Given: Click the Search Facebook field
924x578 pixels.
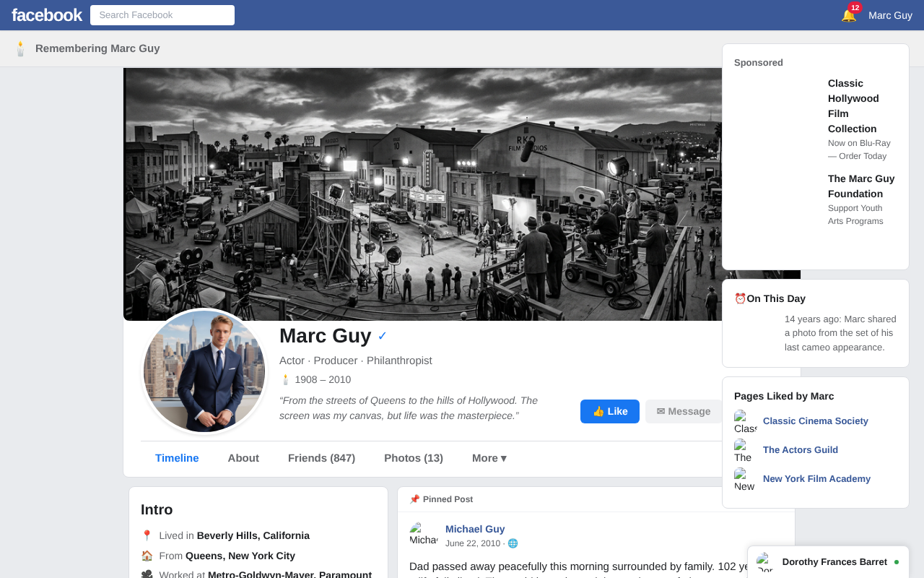Looking at the screenshot, I should point(162,15).
